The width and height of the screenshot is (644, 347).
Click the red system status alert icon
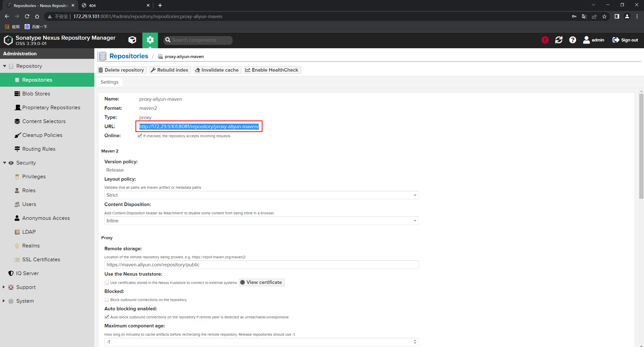[x=545, y=40]
